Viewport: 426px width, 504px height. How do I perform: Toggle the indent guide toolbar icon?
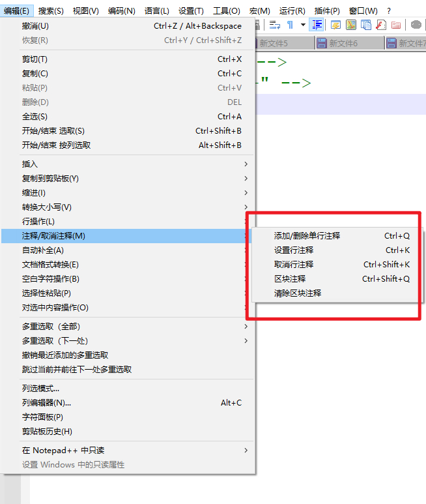click(317, 25)
